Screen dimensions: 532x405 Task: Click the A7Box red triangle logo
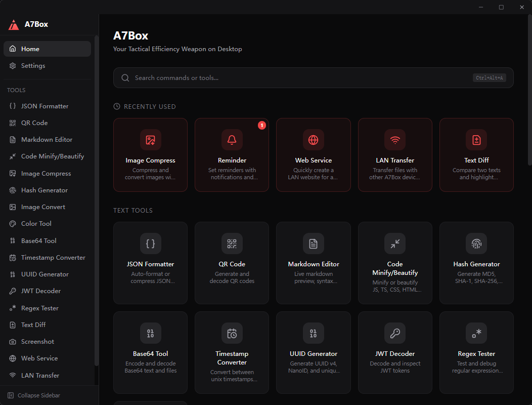pos(14,24)
